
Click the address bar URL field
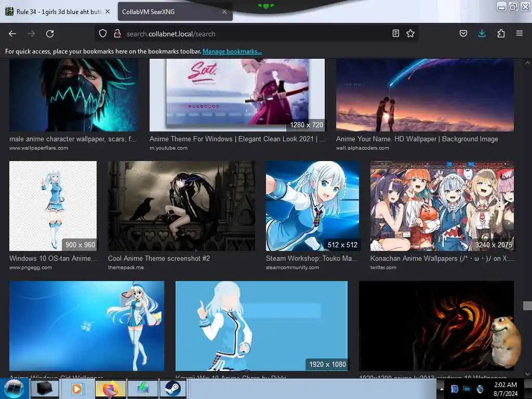coord(256,34)
